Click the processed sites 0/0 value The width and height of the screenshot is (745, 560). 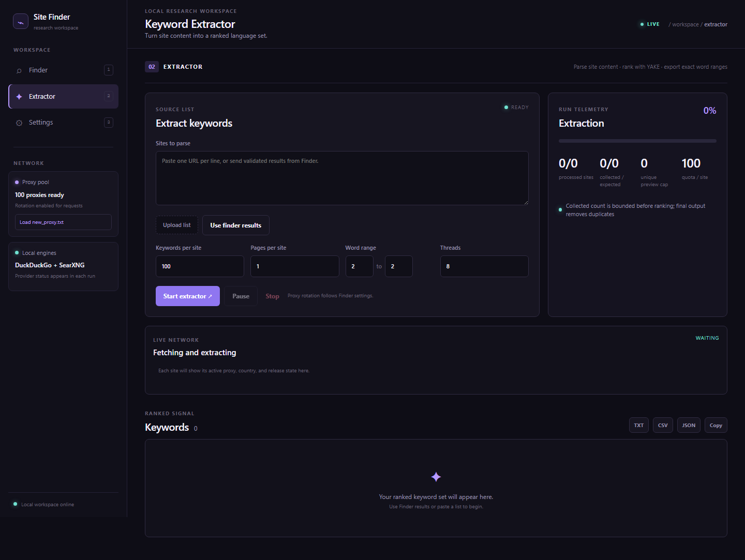[568, 163]
